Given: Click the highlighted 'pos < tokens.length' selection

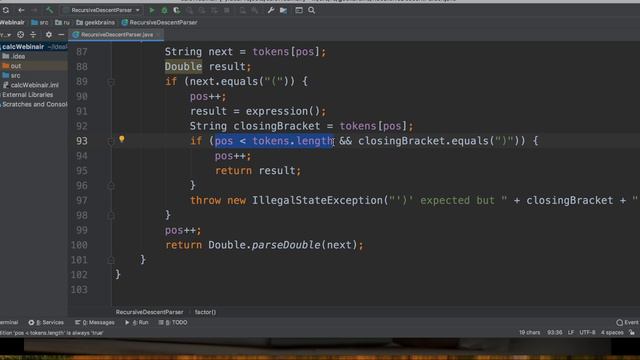Looking at the screenshot, I should [x=274, y=141].
